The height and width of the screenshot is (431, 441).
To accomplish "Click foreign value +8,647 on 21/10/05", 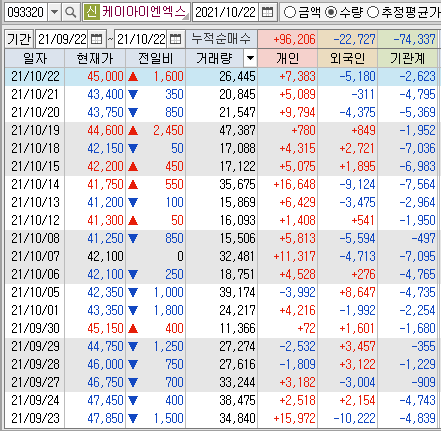I will tap(357, 293).
